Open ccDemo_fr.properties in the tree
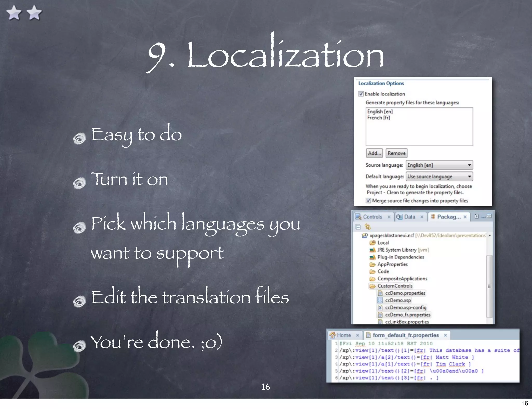 pyautogui.click(x=408, y=315)
